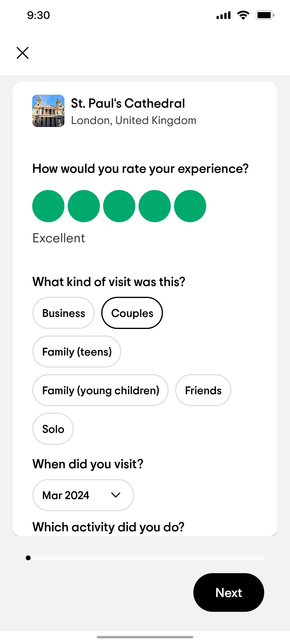Tap the Excellent rating label
The image size is (290, 644).
(x=58, y=237)
